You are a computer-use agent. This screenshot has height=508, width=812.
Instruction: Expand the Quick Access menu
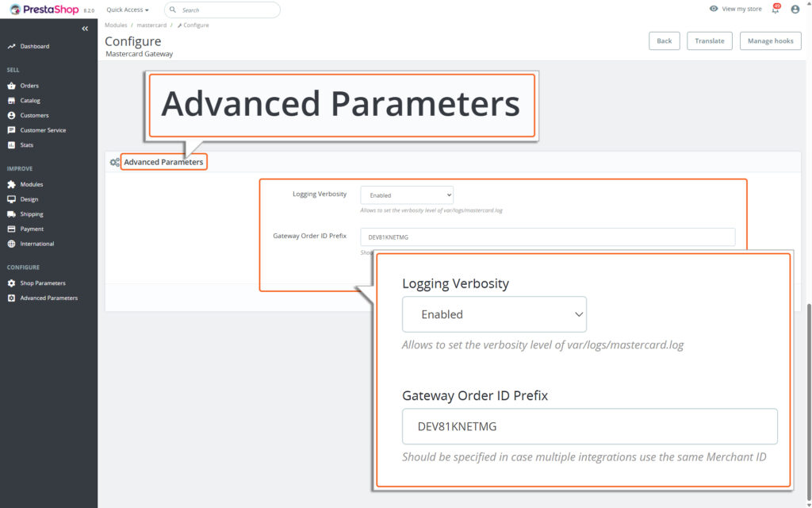click(x=126, y=10)
